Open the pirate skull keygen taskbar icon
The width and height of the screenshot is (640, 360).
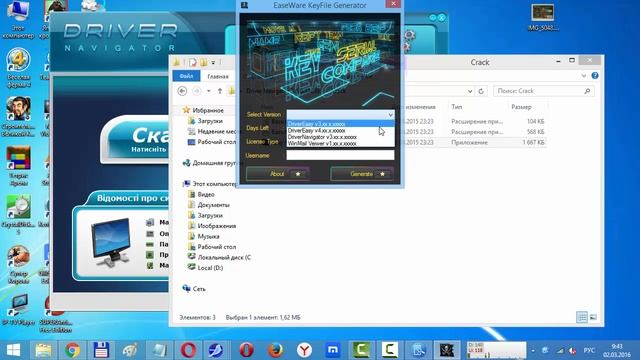[447, 350]
